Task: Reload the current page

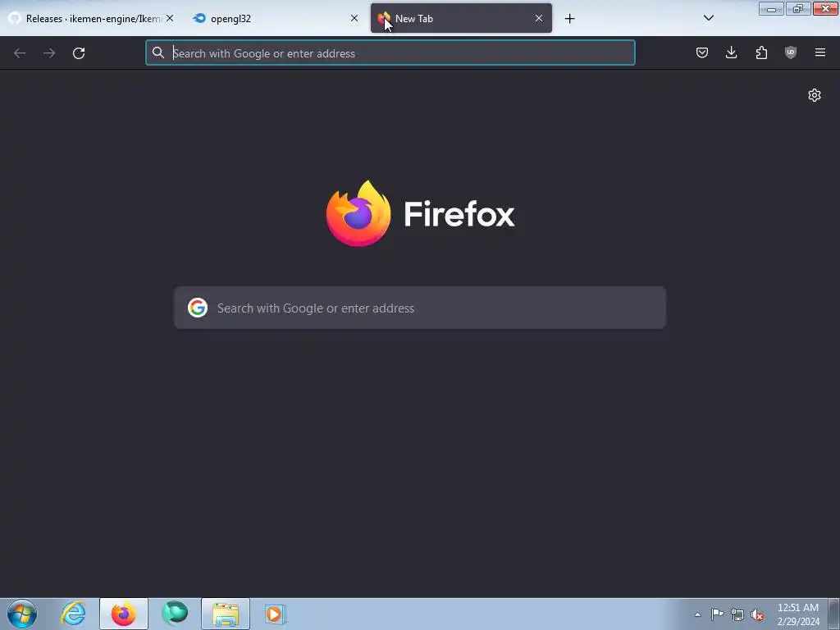Action: (79, 53)
